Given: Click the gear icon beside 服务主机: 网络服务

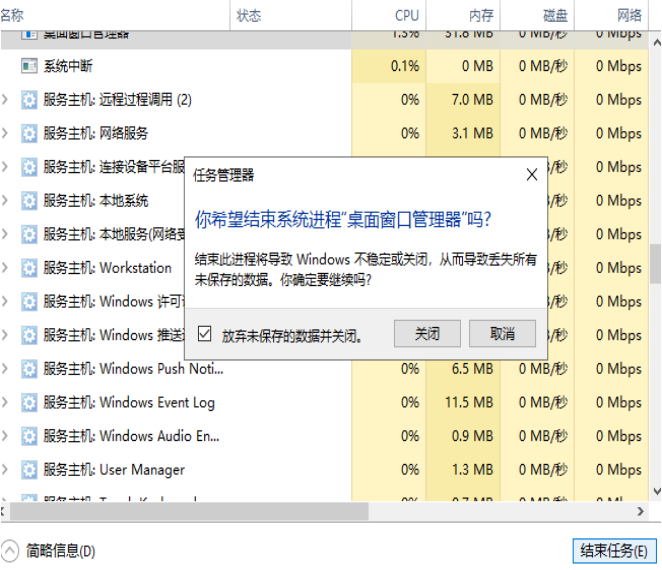Looking at the screenshot, I should point(29,133).
